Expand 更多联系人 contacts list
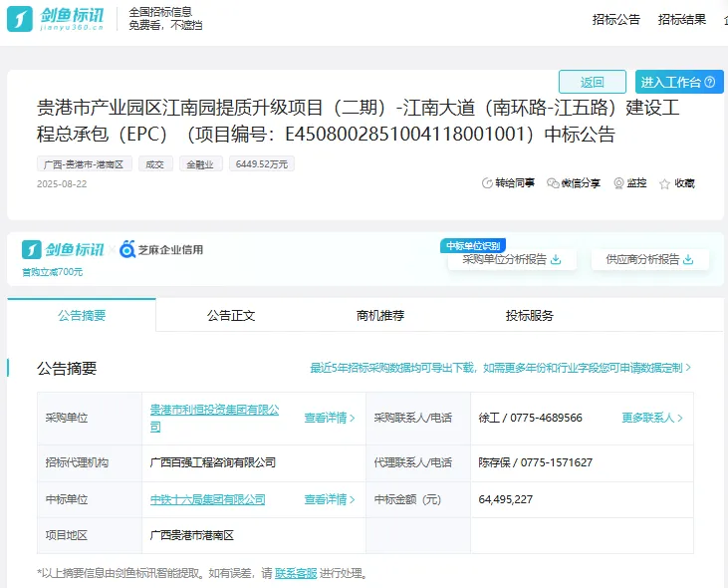The width and height of the screenshot is (728, 588). point(652,418)
